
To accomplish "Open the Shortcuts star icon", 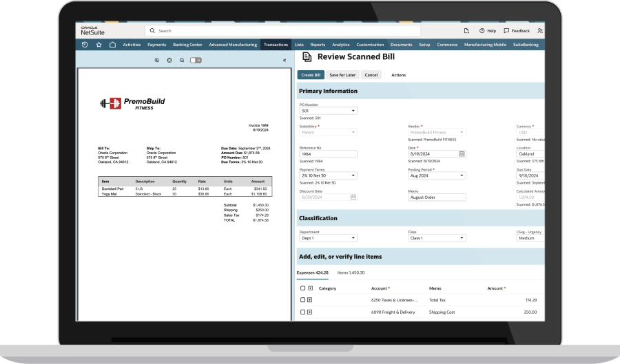I will pos(99,45).
